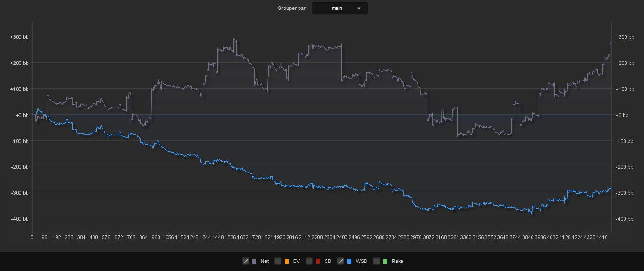The height and width of the screenshot is (271, 644).
Task: Click the '960' x-axis tick label
Action: tap(156, 237)
